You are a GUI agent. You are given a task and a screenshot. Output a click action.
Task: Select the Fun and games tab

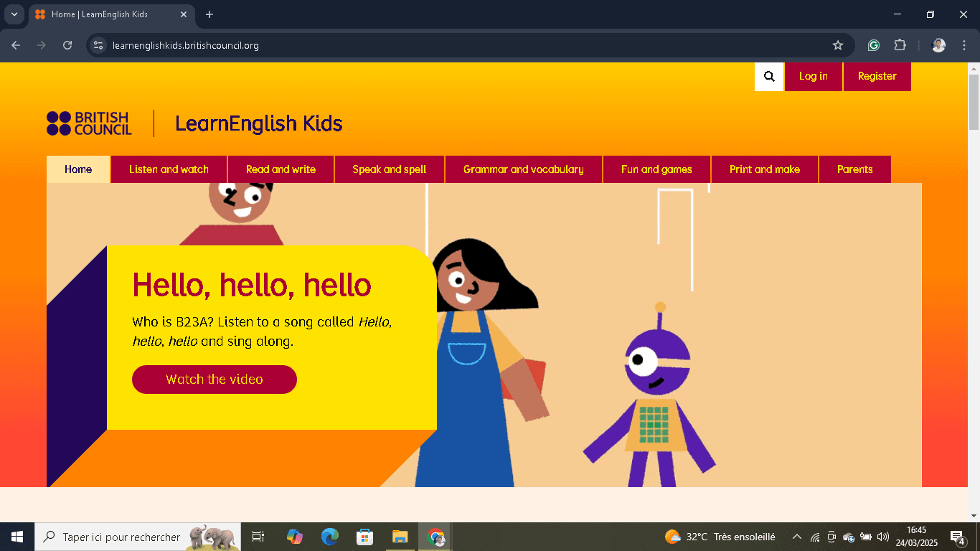(x=656, y=169)
